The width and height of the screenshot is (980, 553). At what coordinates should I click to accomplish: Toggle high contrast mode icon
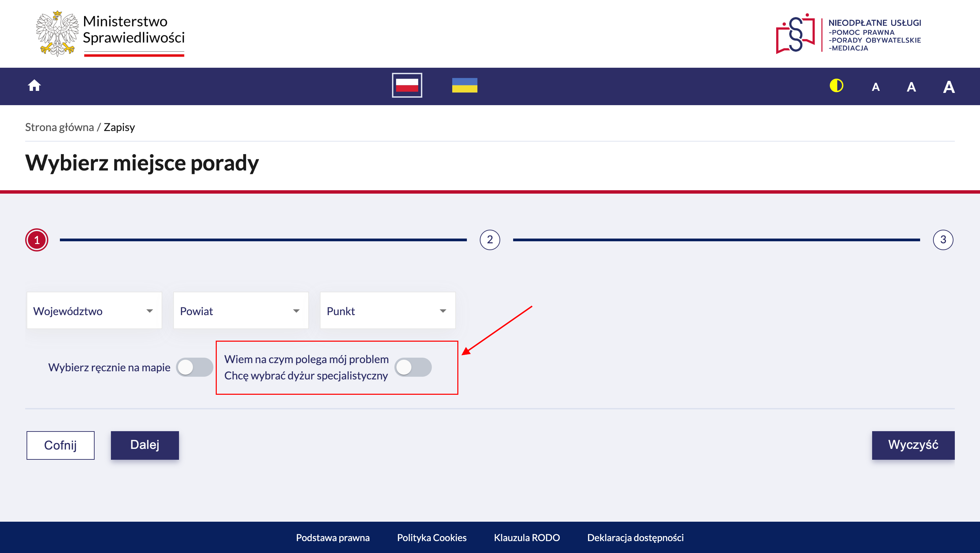(x=836, y=86)
